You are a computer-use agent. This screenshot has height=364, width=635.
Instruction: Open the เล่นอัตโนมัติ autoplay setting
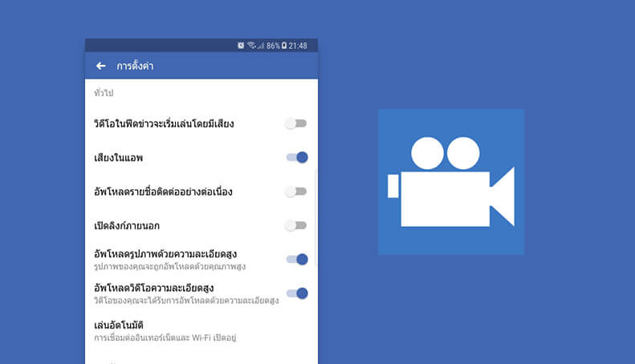tap(201, 330)
